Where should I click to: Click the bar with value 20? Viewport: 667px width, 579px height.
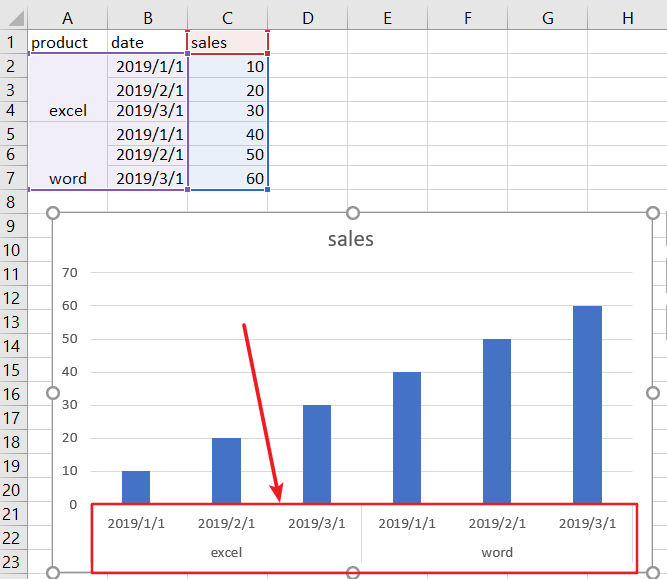tap(226, 471)
